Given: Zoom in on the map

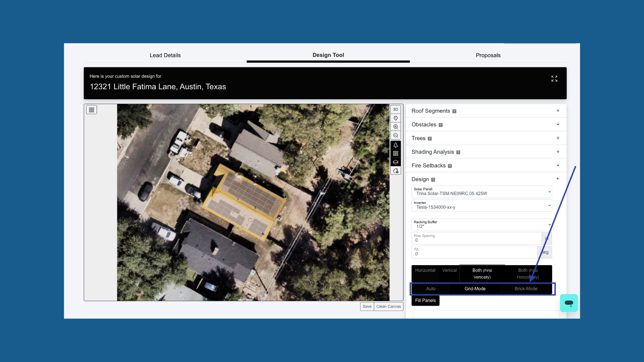Looking at the screenshot, I should pos(395,127).
